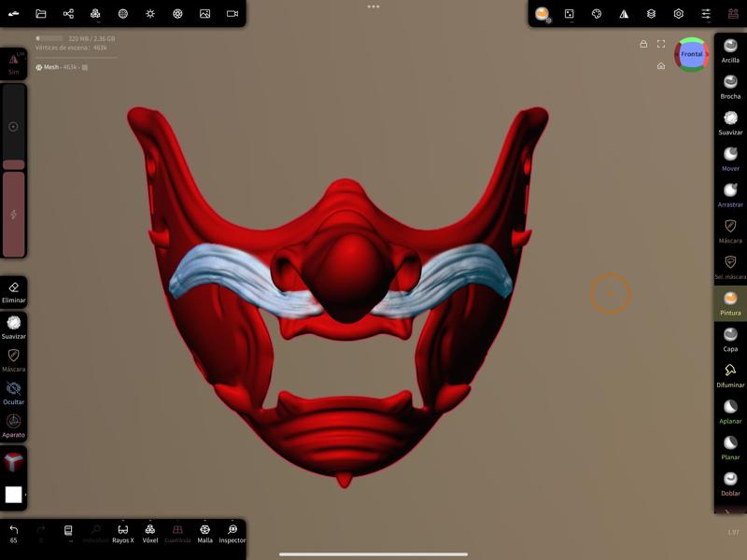
Task: Open the share scene menu
Action: [x=68, y=13]
